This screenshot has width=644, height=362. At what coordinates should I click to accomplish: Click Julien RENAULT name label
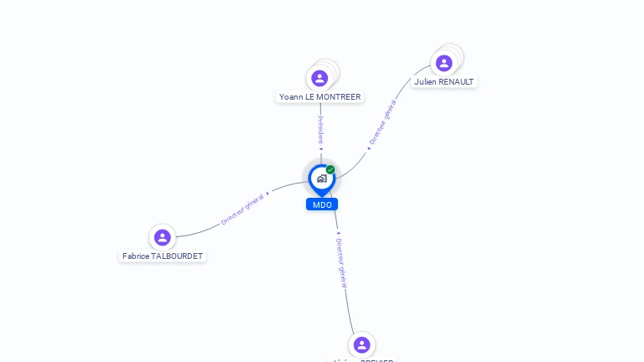tap(444, 81)
